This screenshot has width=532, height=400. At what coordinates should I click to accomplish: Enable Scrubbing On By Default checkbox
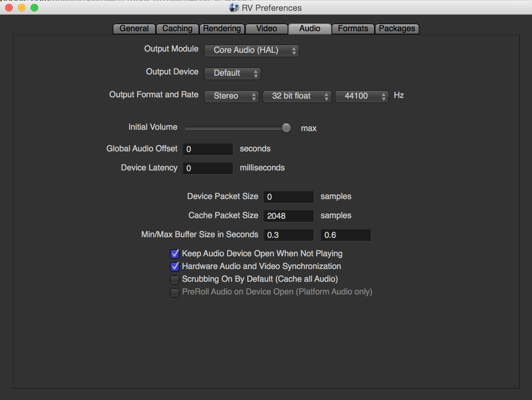point(175,279)
